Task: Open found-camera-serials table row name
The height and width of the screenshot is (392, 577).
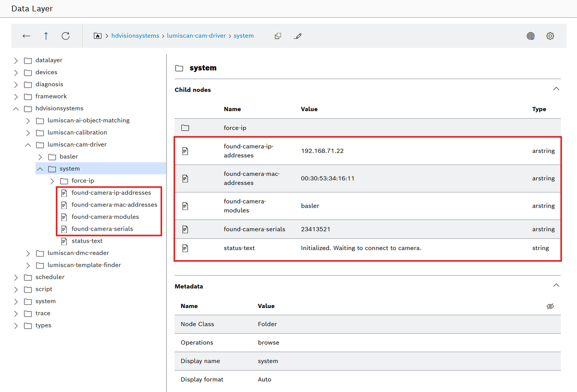Action: [254, 229]
